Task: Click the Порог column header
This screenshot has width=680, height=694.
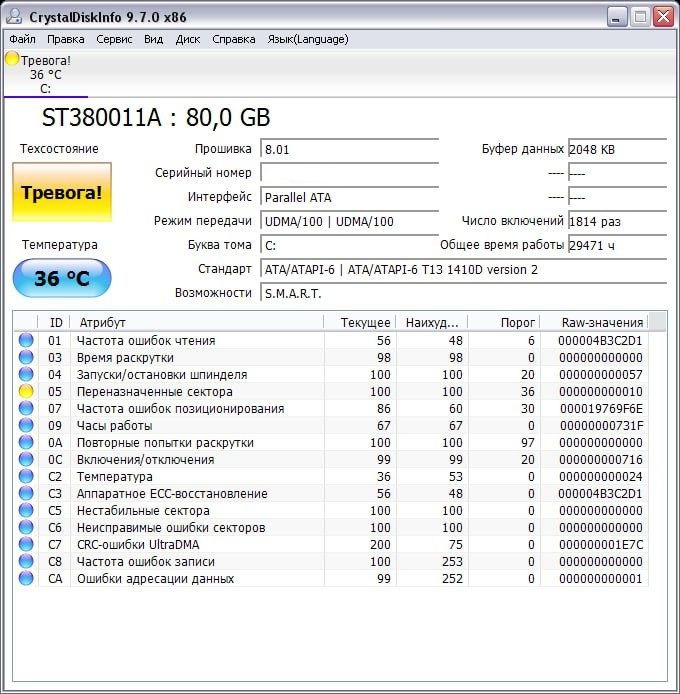Action: 504,322
